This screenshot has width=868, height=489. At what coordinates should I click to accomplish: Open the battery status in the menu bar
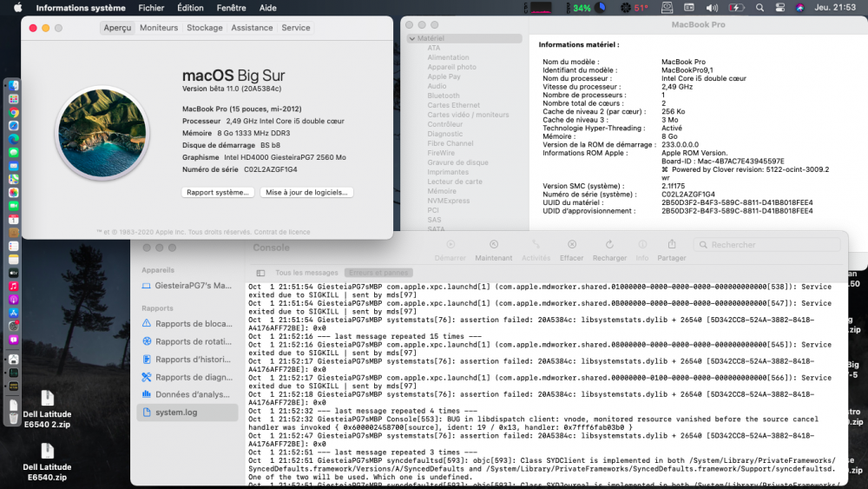click(x=736, y=8)
